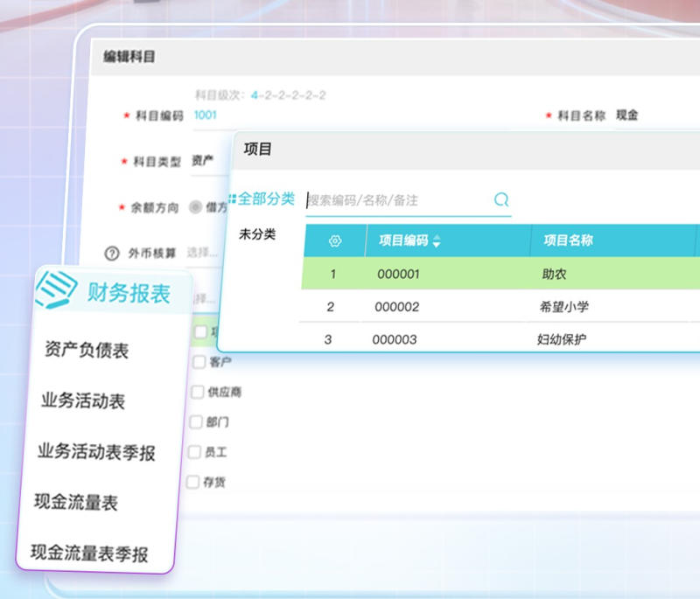Open the 外币核算 selection dropdown
This screenshot has width=700, height=599.
[x=202, y=253]
